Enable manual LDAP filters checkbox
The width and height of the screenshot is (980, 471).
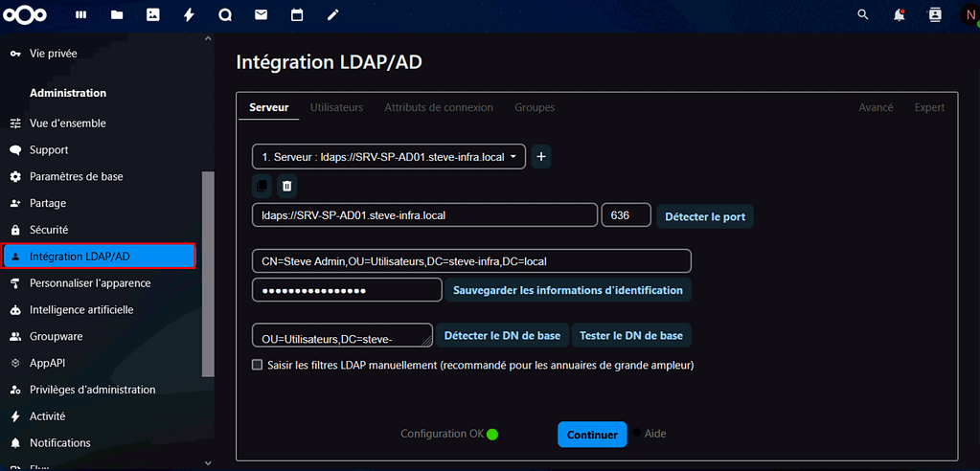click(257, 365)
